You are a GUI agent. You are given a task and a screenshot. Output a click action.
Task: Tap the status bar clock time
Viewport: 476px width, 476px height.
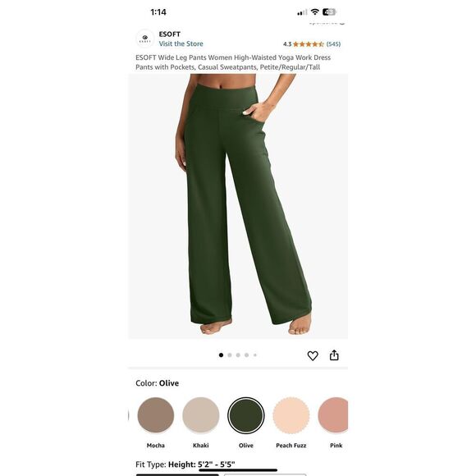(x=158, y=12)
